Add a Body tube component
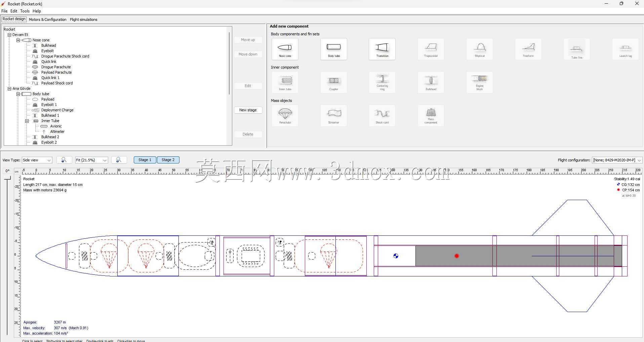644x342 pixels. pos(334,49)
